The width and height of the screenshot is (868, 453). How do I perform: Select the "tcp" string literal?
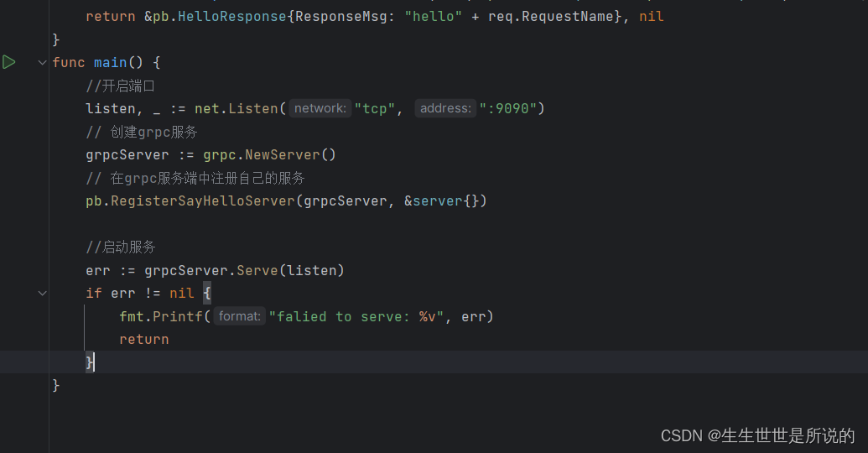tap(375, 108)
